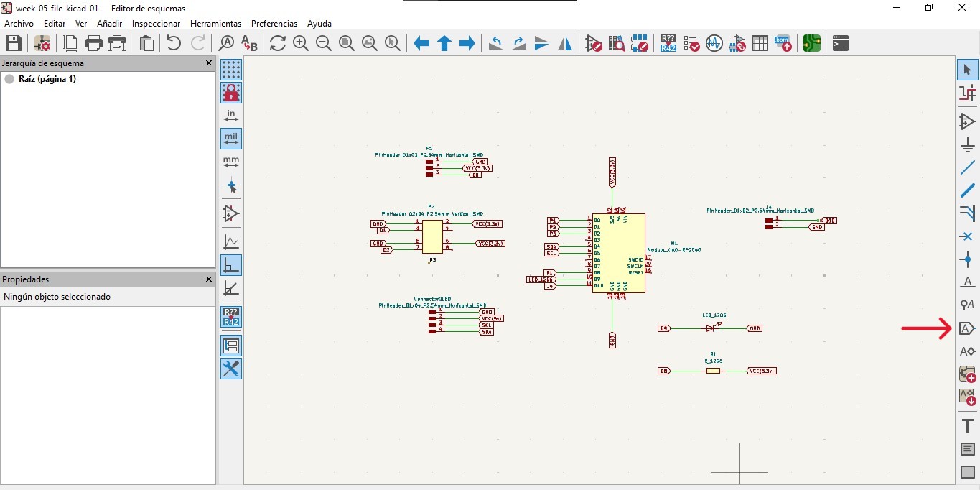Toggle the properties manager (wrench icon)
Viewport: 980px width, 490px height.
click(x=231, y=369)
